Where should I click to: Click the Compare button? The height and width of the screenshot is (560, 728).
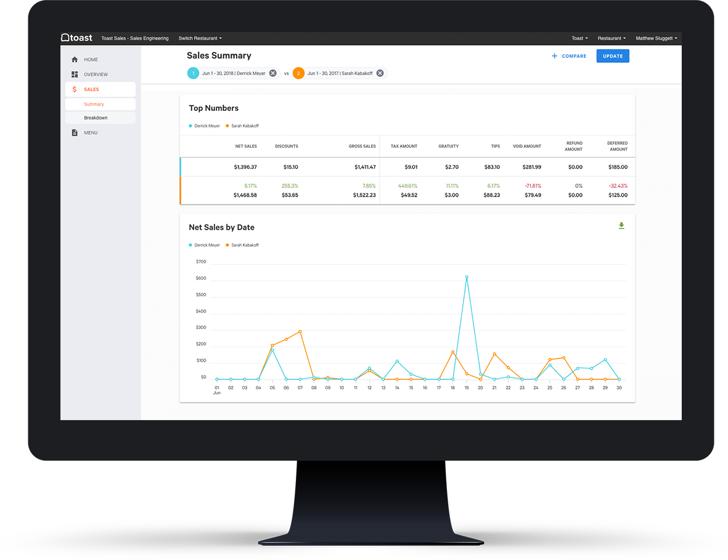[x=569, y=56]
